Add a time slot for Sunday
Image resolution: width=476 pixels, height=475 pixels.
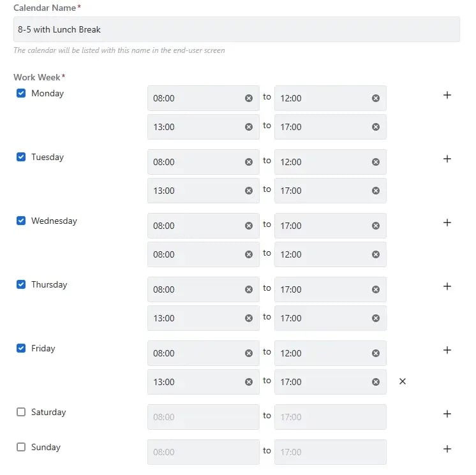coord(447,449)
